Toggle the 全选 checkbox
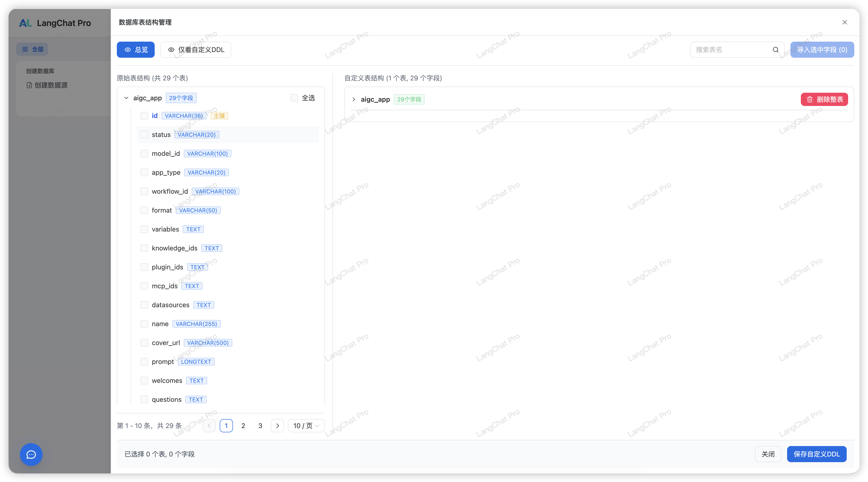The width and height of the screenshot is (868, 482). click(294, 98)
